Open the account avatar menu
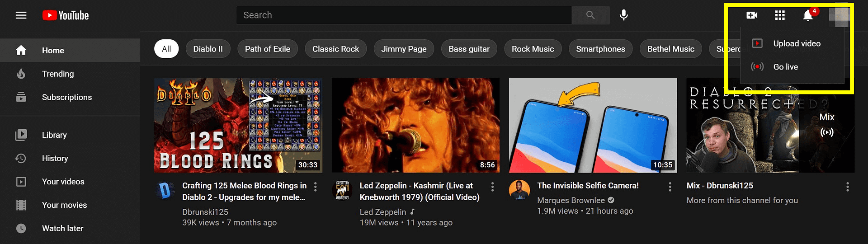Viewport: 868px width, 244px height. coord(839,15)
